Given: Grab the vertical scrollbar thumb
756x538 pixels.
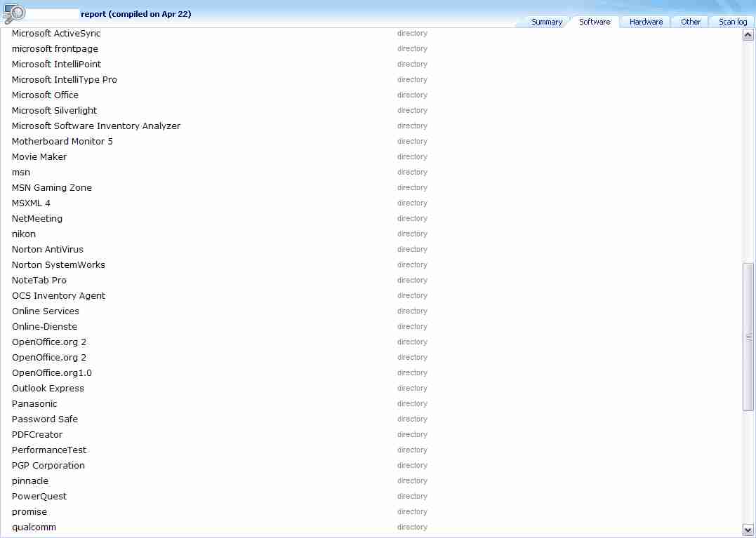Looking at the screenshot, I should (x=748, y=337).
